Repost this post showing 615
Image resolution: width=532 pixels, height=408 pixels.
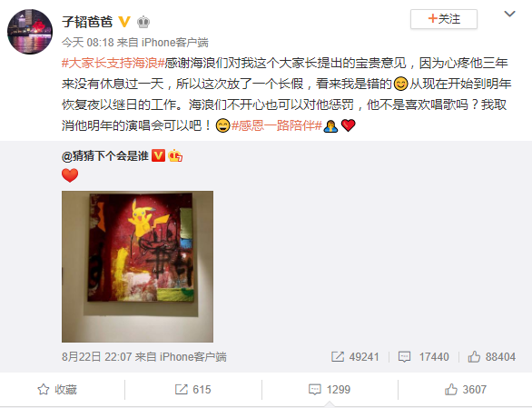point(193,389)
